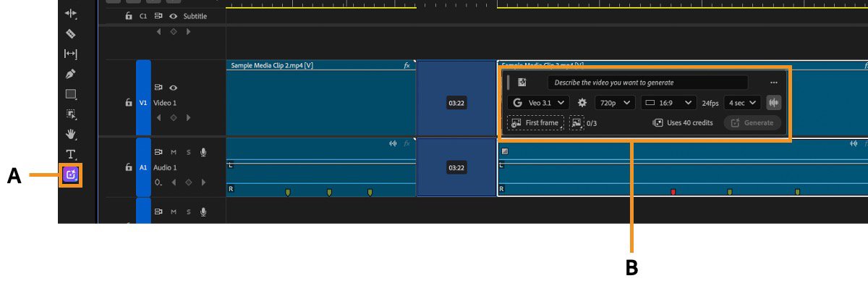Click audio waveform icon on first audio clip

393,143
